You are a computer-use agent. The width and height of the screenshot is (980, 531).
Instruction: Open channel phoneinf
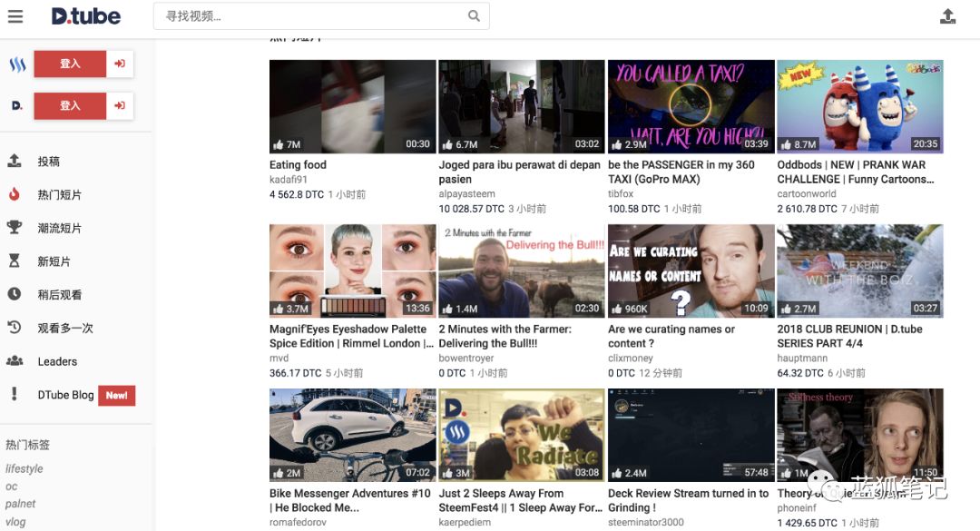(x=797, y=508)
